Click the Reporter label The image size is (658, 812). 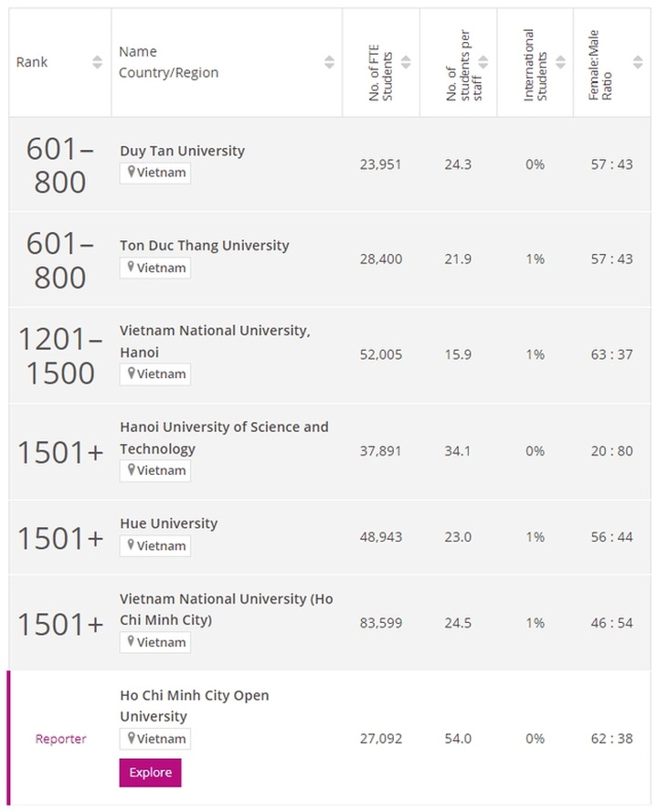tap(60, 738)
